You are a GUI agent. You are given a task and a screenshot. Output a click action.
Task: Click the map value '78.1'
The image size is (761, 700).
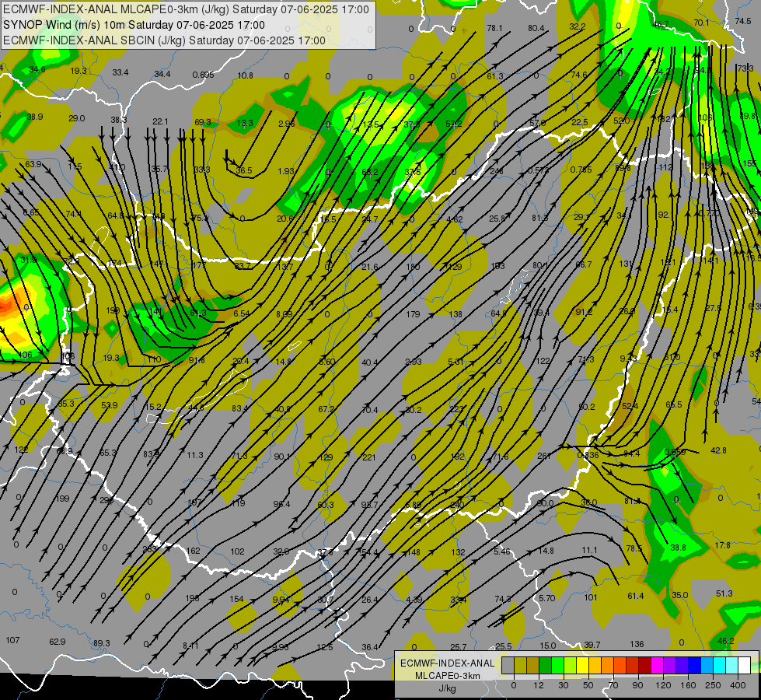point(494,28)
